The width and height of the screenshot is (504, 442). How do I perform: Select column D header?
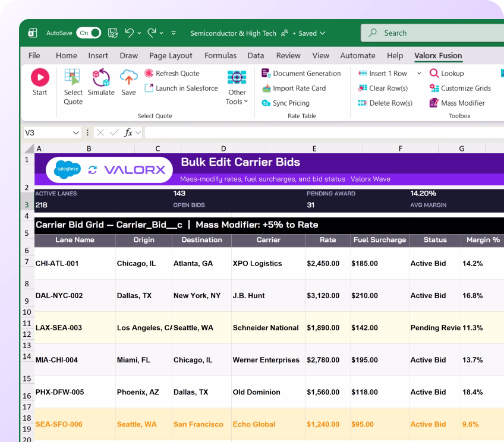(x=223, y=149)
